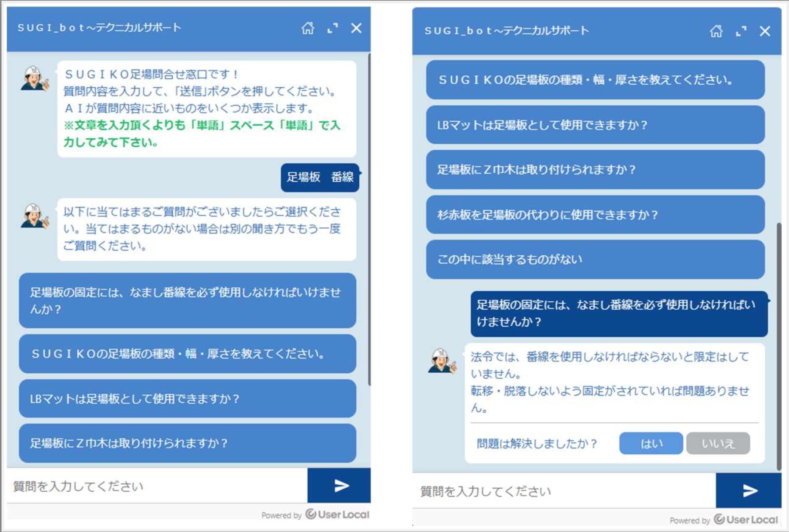This screenshot has width=789, height=532.
Task: Click the bot avatar beside the 以下に当てはまる message
Action: (34, 216)
